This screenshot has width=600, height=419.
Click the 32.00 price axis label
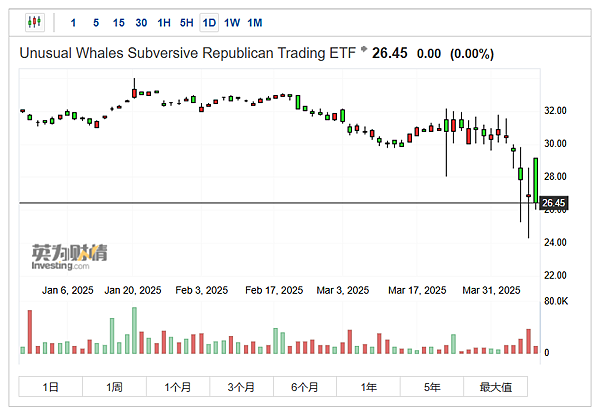[x=555, y=111]
